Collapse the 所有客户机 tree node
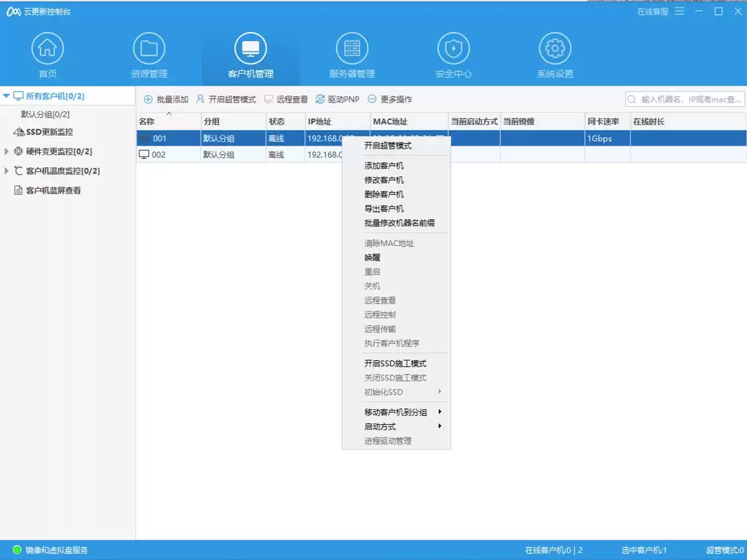This screenshot has height=560, width=747. (8, 95)
